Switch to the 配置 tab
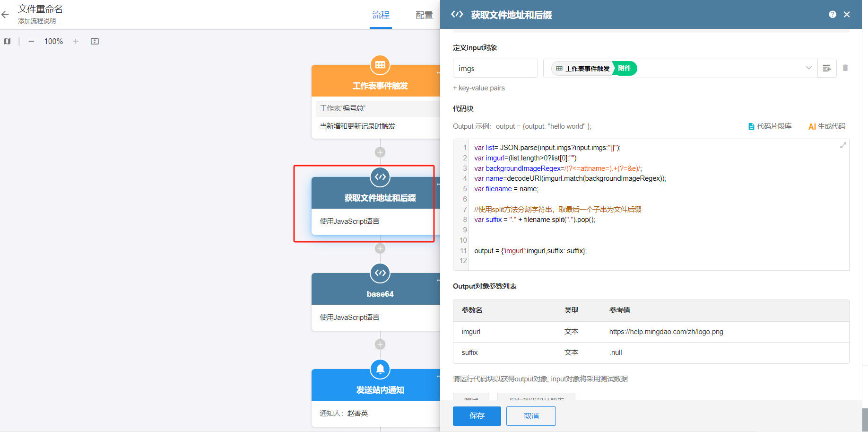The width and height of the screenshot is (868, 432). [424, 15]
